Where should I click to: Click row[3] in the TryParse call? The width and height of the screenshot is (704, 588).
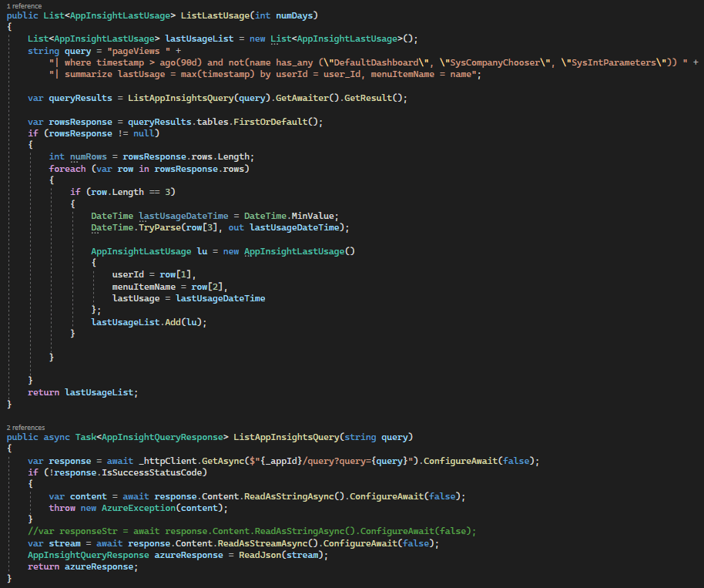[202, 228]
